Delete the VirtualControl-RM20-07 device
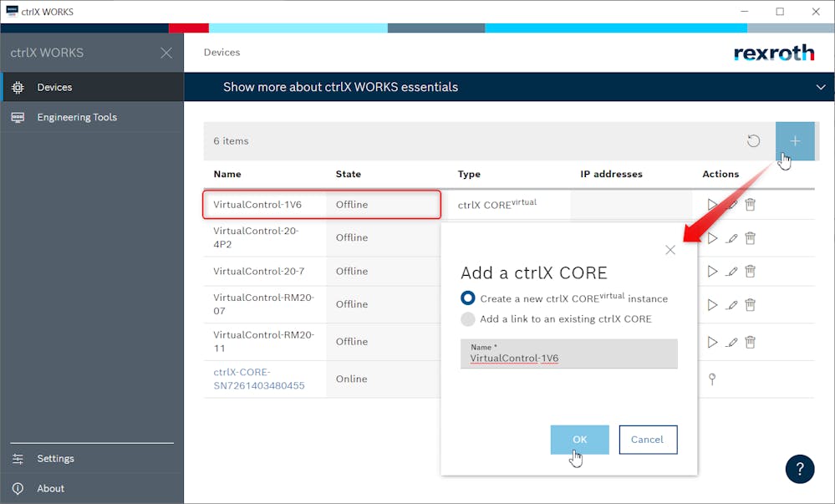Screen dimensions: 835x504 coord(750,305)
